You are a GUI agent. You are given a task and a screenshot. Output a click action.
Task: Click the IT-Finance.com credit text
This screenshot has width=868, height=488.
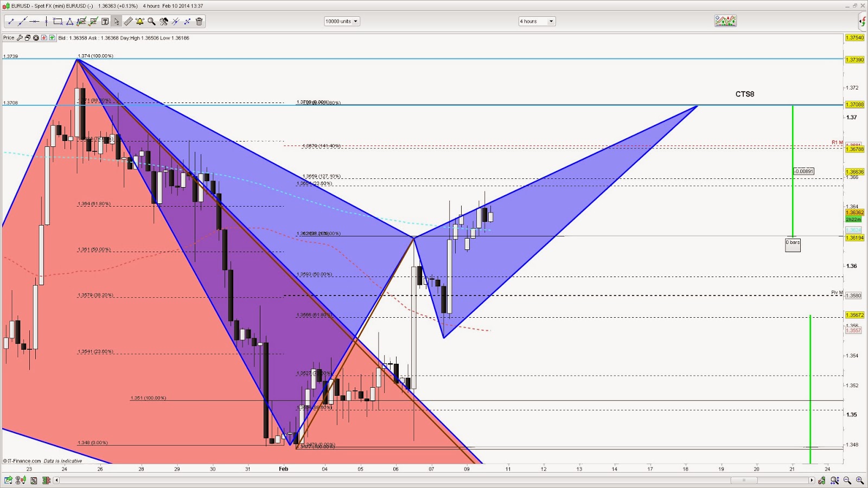point(22,461)
